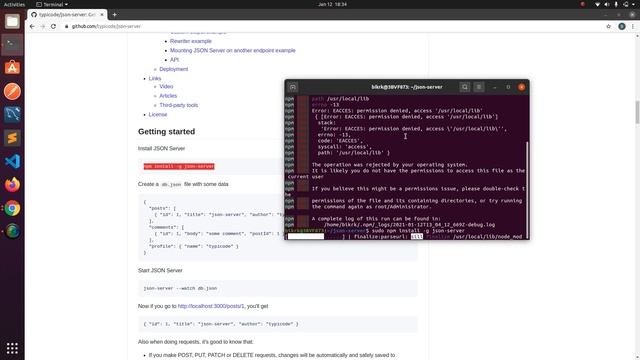Open new tab button in terminal window

pyautogui.click(x=293, y=87)
